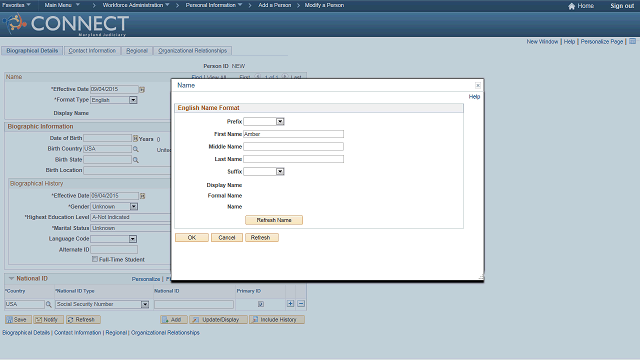640x360 pixels.
Task: Select the Modify a Person breadcrumb
Action: [x=324, y=5]
